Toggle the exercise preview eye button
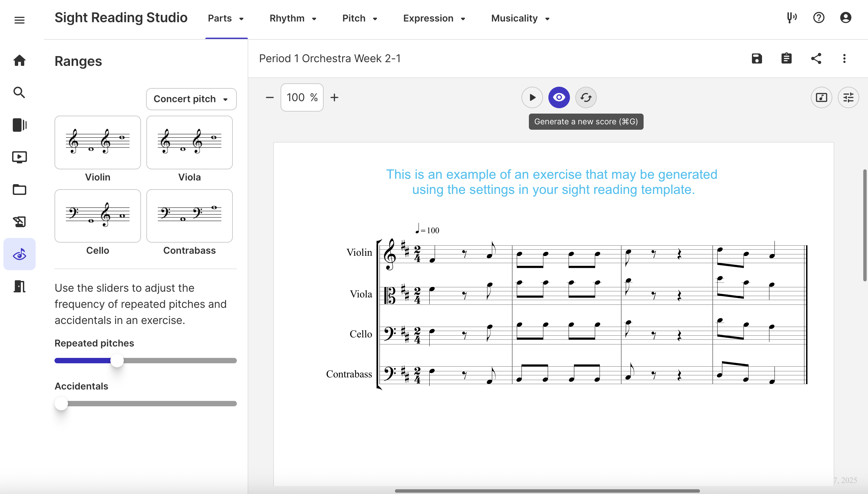Viewport: 868px width, 494px height. pos(558,97)
